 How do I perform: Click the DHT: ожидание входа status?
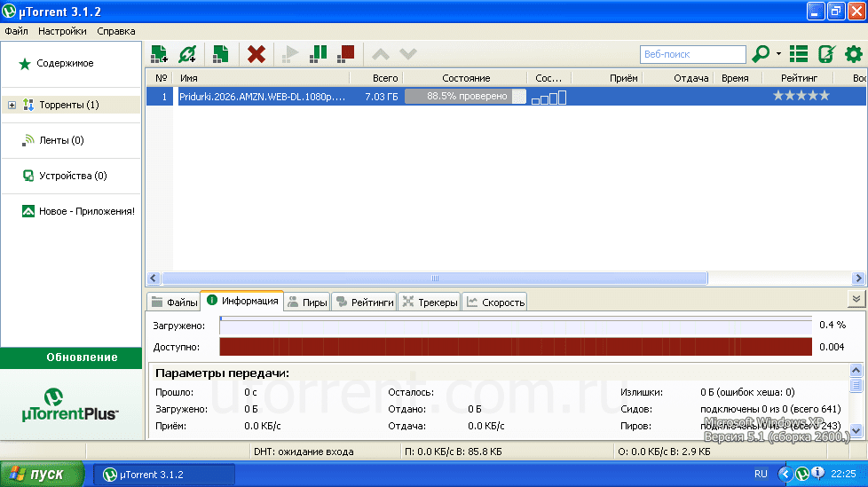304,452
